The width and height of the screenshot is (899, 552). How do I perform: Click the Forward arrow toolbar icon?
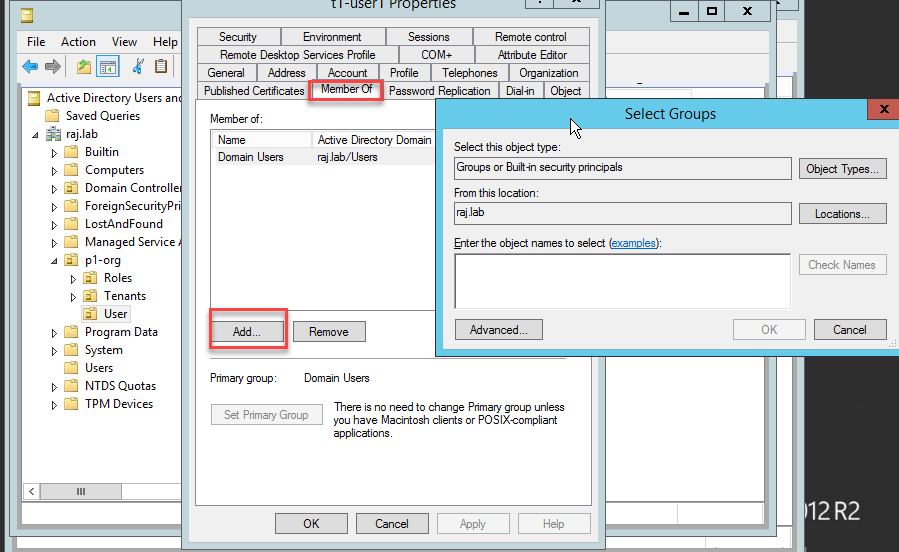(53, 66)
